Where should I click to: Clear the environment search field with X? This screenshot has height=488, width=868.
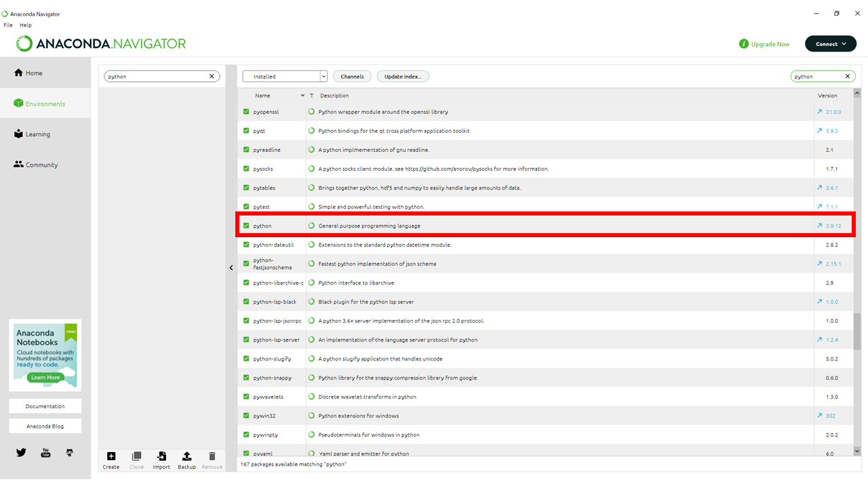pyautogui.click(x=212, y=77)
